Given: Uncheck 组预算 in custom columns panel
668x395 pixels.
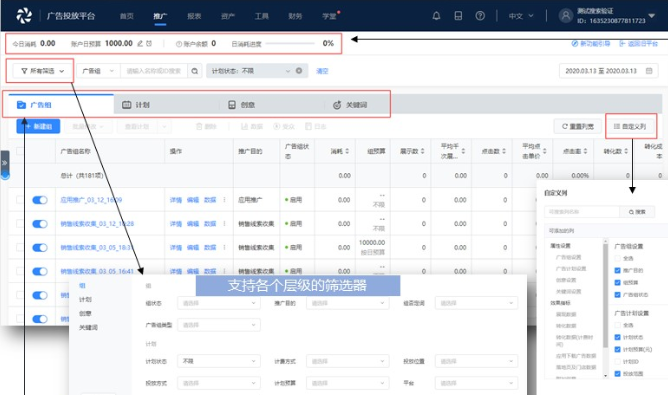Looking at the screenshot, I should click(x=617, y=283).
